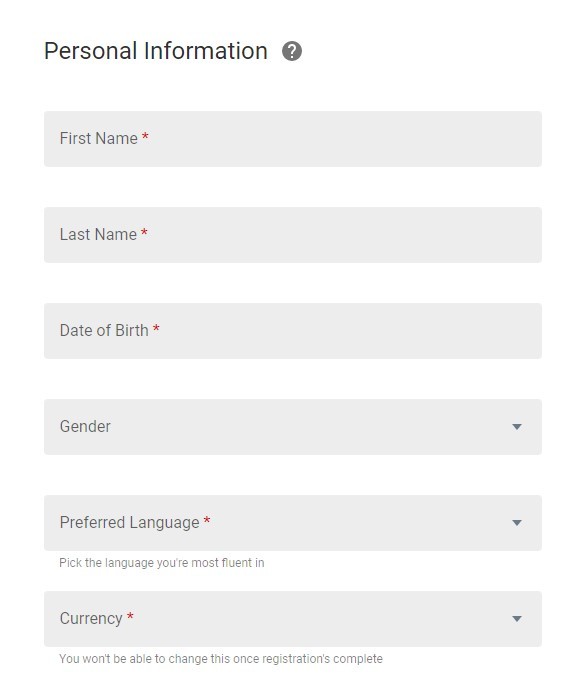Open the Personal Information help icon
The height and width of the screenshot is (683, 582).
tap(292, 51)
